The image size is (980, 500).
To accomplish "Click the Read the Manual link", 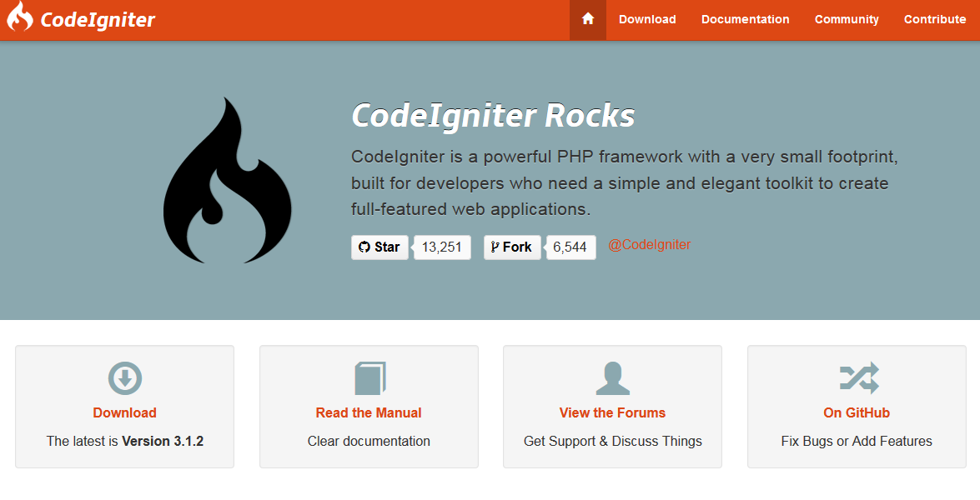I will coord(368,412).
